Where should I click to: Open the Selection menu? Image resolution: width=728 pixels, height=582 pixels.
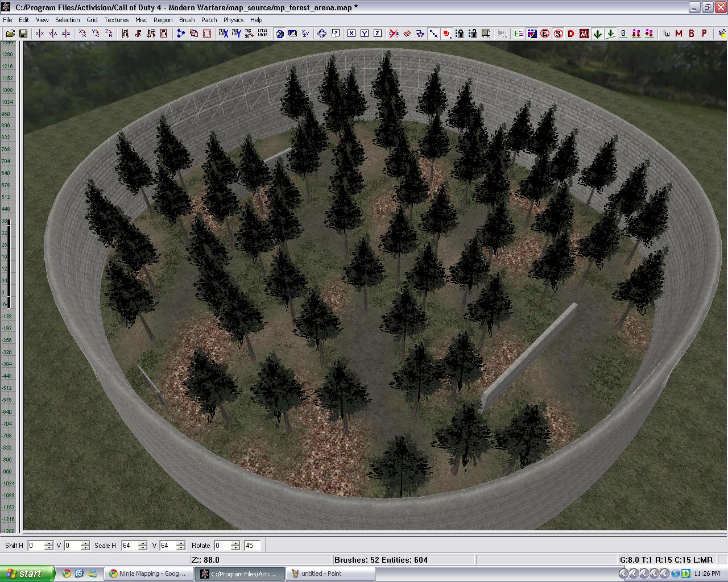[68, 20]
